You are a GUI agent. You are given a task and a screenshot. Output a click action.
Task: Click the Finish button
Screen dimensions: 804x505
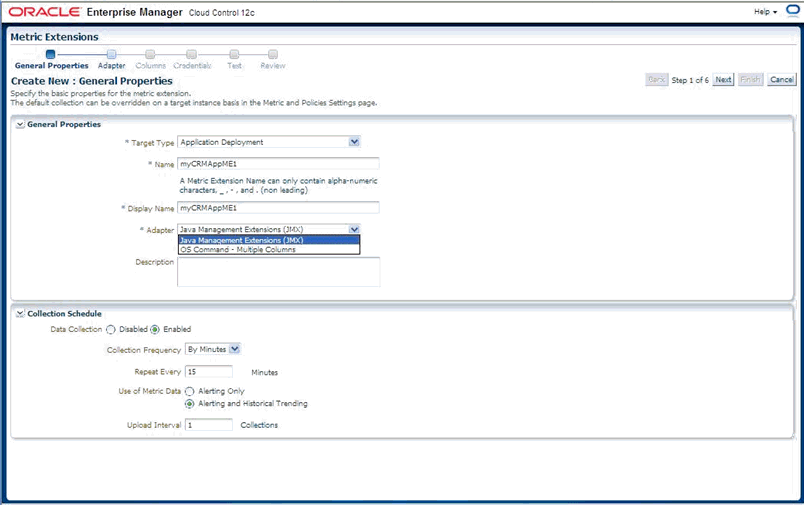click(x=750, y=79)
